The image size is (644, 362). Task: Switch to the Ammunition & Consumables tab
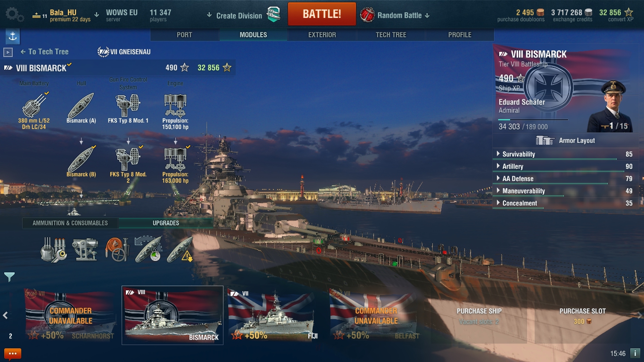click(70, 223)
